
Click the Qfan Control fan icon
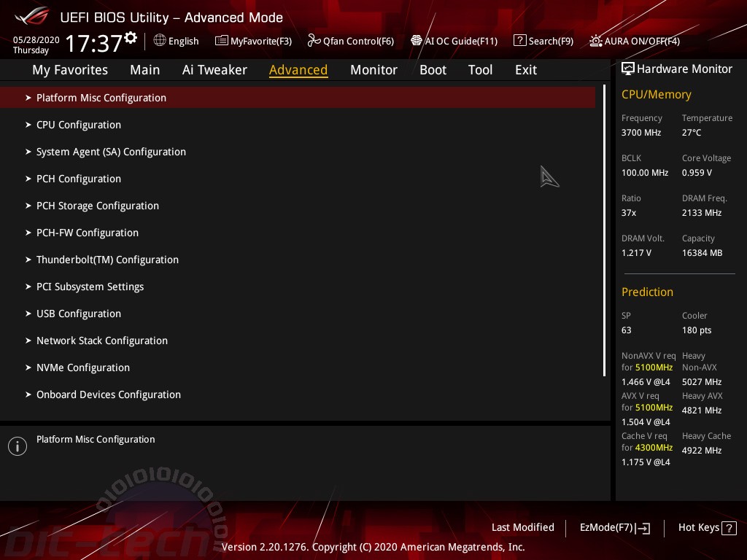click(314, 41)
